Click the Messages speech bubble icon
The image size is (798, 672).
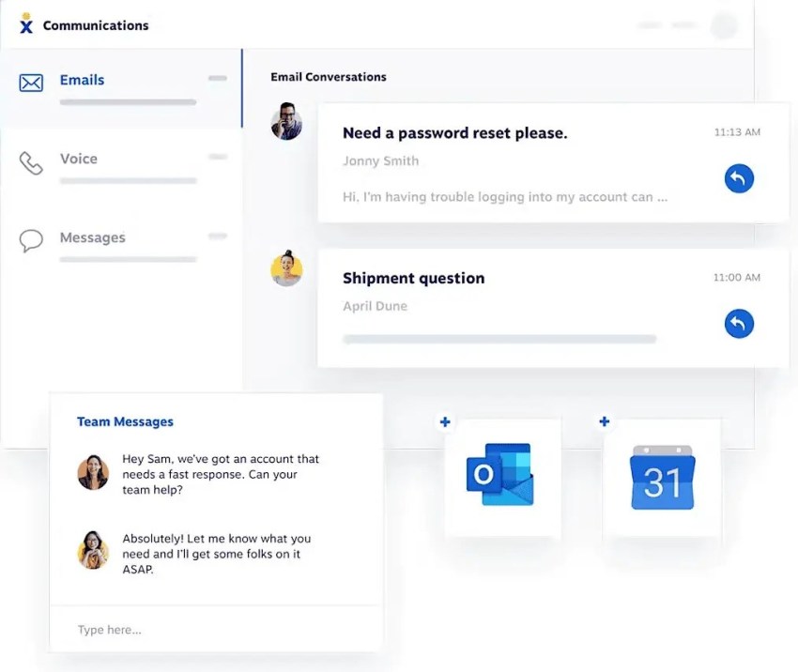(31, 241)
